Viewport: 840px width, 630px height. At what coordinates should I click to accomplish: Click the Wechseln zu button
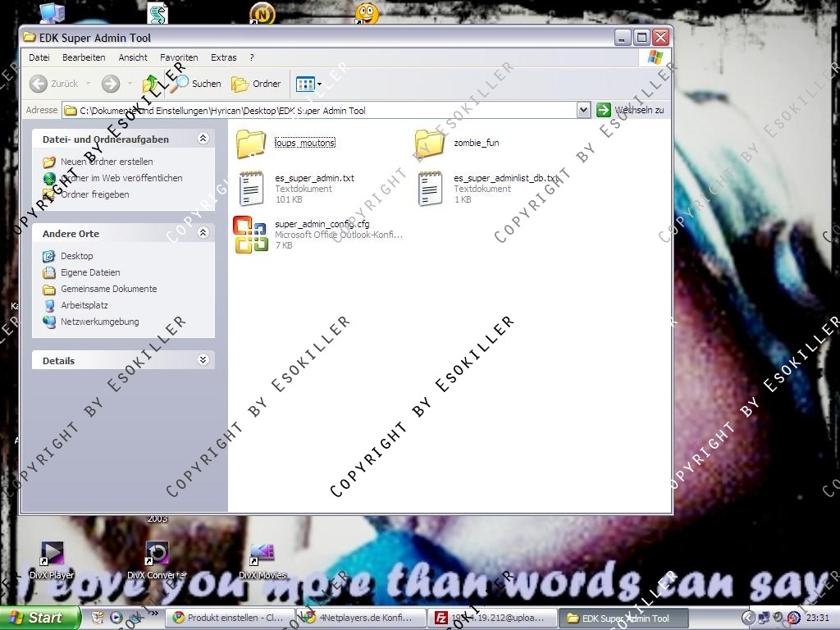click(x=631, y=110)
